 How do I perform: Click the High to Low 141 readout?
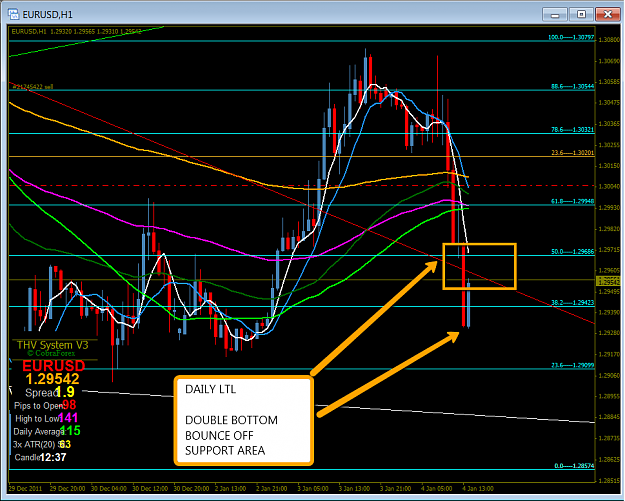coord(46,418)
